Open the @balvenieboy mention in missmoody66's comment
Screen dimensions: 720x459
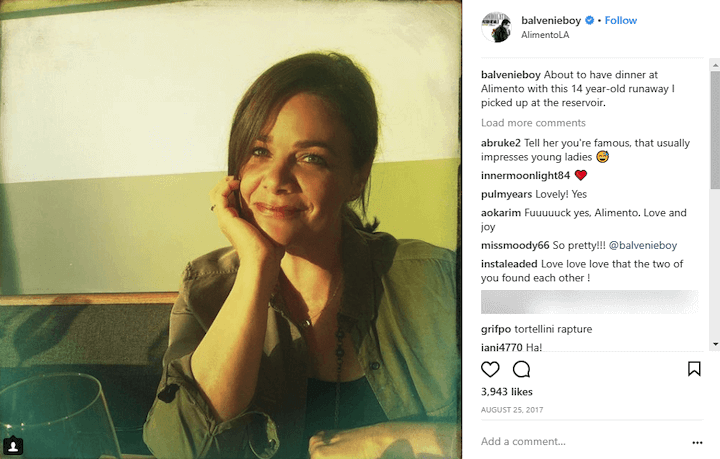(x=643, y=246)
